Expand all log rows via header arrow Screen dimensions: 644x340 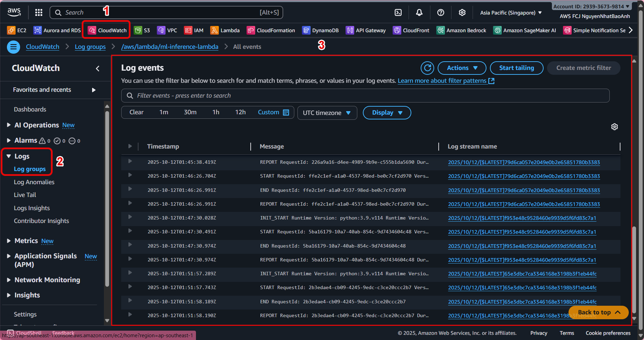click(130, 146)
